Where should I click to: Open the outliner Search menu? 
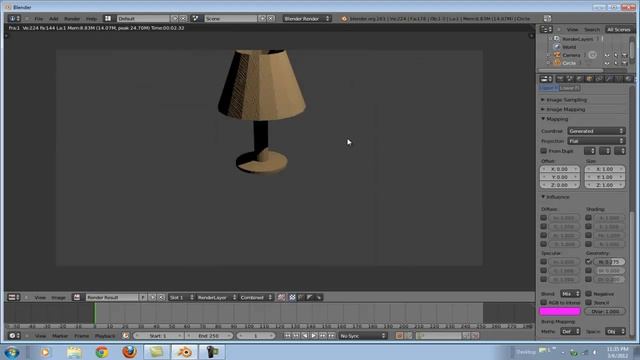[592, 29]
